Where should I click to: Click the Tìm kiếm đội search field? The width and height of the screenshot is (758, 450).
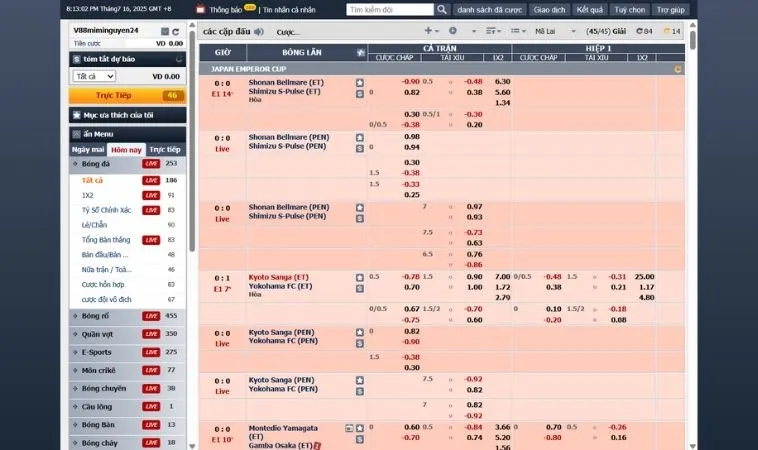tap(390, 10)
